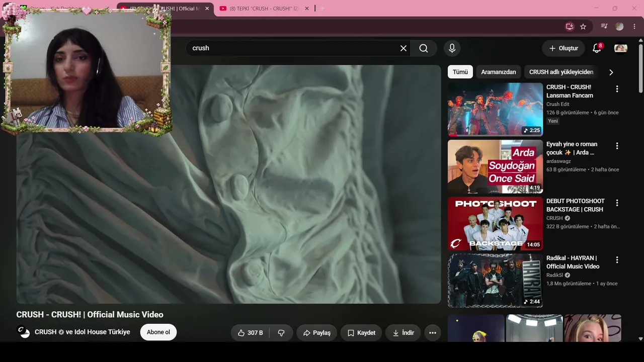Like the video showing 307 B
This screenshot has height=362, width=644.
(250, 333)
